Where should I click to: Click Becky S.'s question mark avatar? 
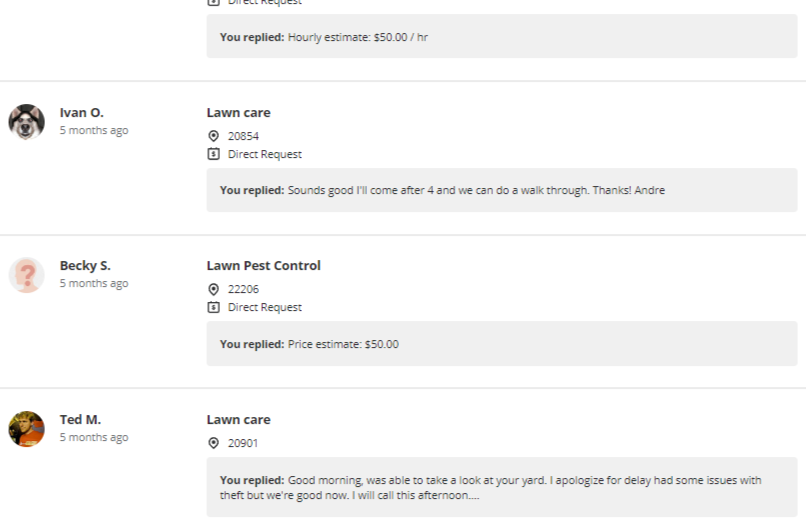click(x=26, y=275)
